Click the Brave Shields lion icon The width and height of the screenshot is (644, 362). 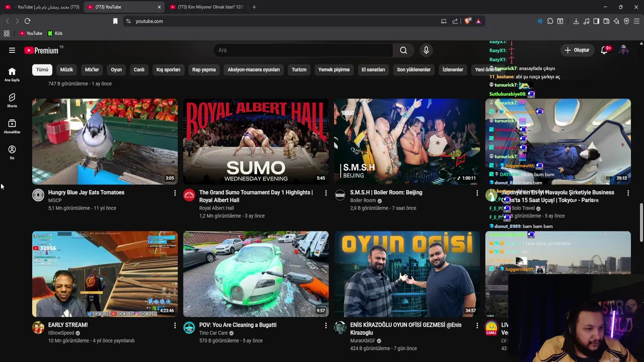467,21
